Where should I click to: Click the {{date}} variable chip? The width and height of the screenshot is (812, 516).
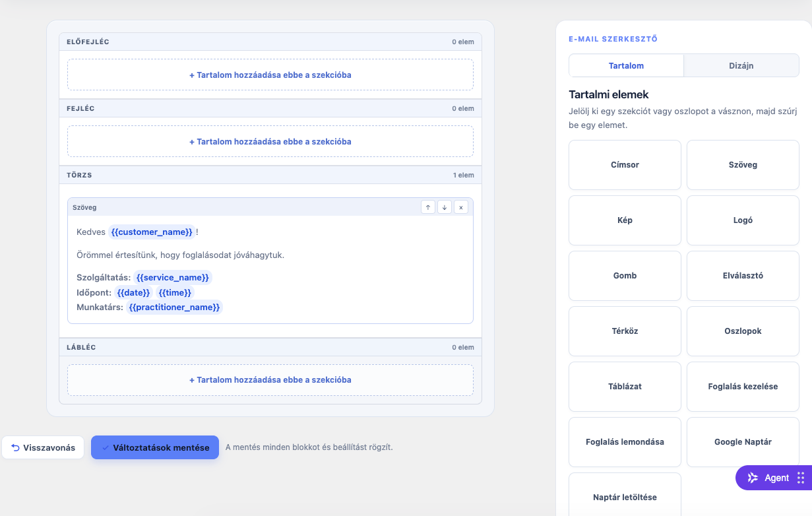pos(134,292)
